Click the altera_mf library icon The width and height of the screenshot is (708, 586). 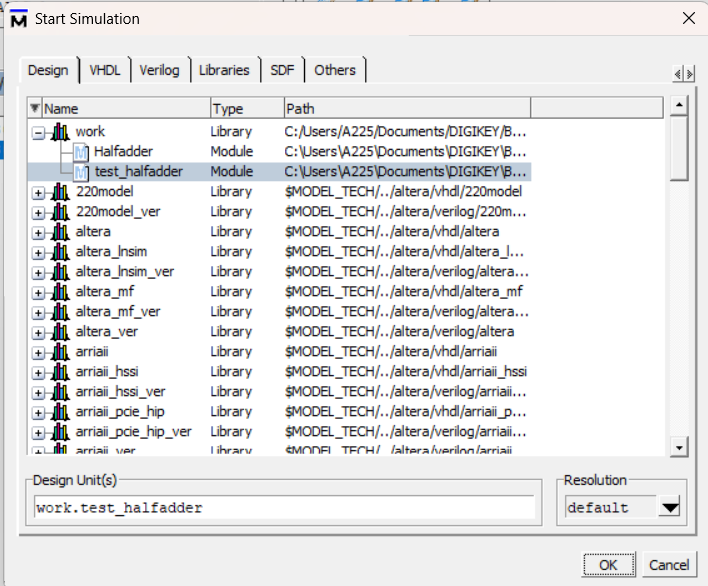pos(61,292)
